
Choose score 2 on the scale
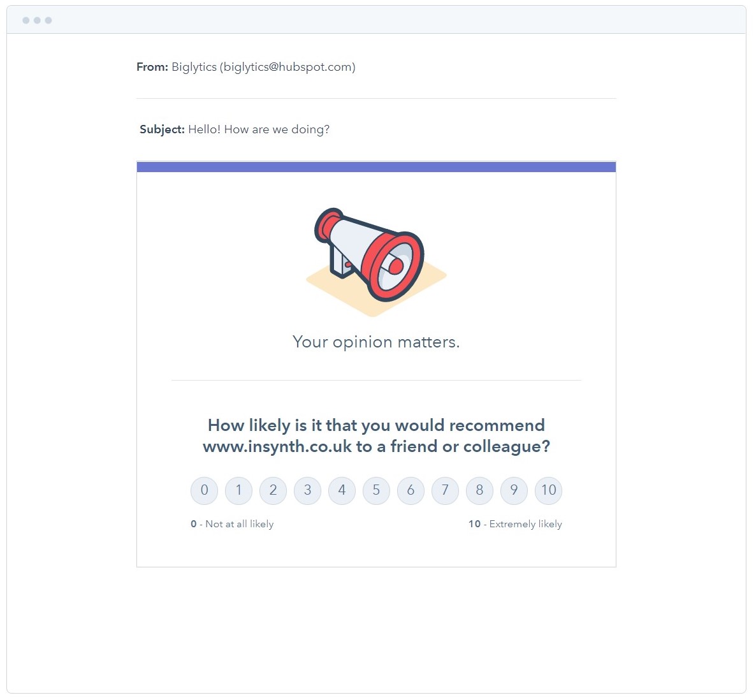pos(273,491)
